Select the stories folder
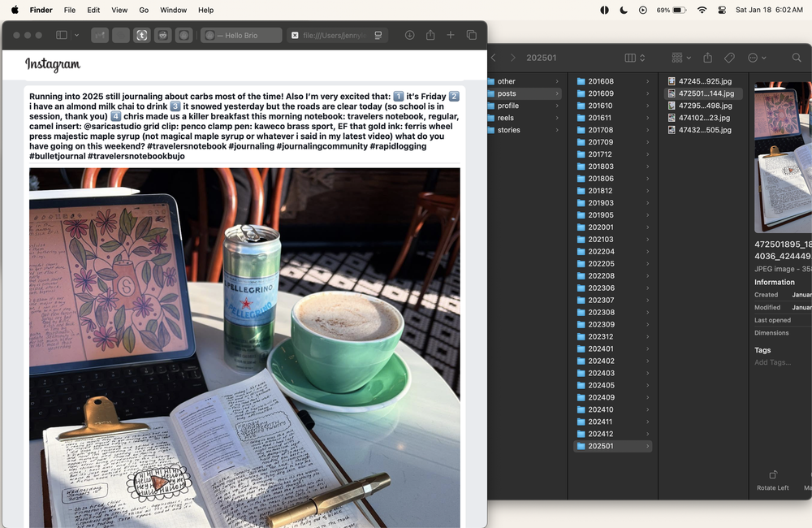The image size is (812, 528). coord(523,130)
